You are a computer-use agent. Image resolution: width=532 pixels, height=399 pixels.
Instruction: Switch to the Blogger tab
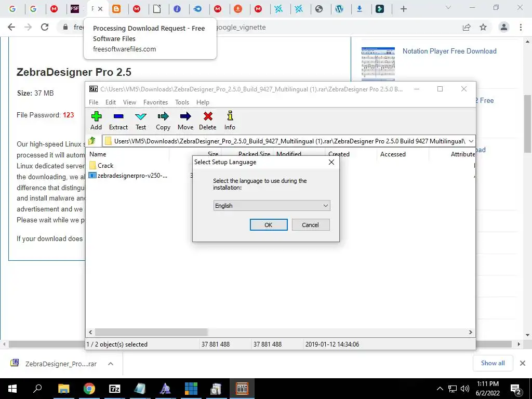pos(116,9)
